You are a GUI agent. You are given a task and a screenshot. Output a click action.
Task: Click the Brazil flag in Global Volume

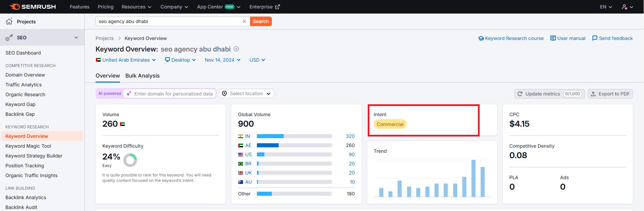point(241,164)
